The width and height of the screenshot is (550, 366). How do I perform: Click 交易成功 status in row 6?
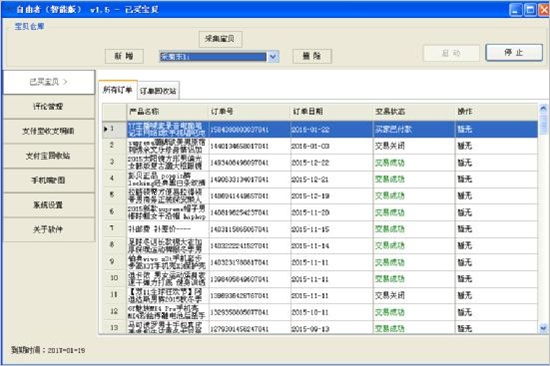pyautogui.click(x=390, y=213)
